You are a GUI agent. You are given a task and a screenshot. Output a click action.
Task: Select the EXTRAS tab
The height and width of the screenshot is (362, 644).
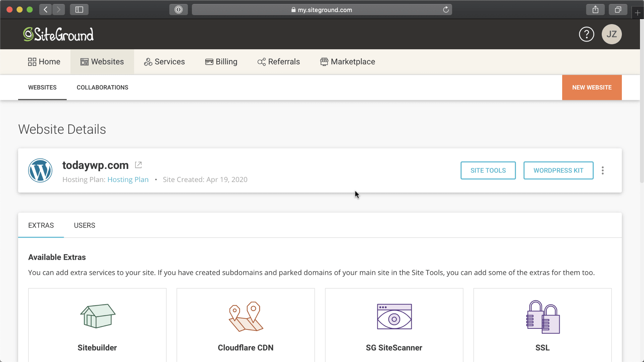(41, 225)
